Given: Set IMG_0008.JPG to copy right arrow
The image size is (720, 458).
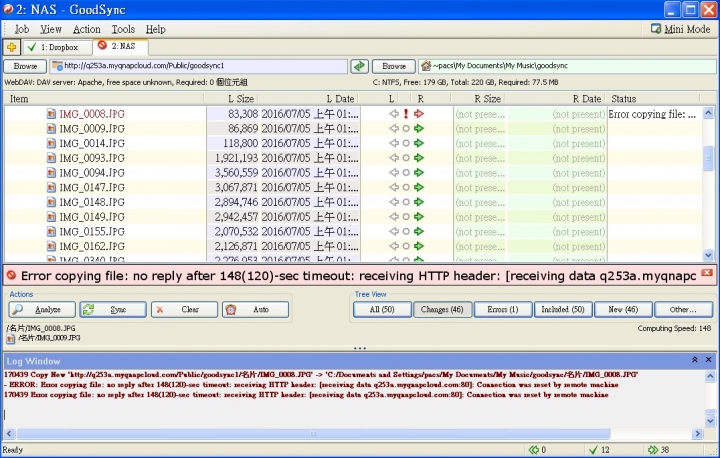Looking at the screenshot, I should (x=418, y=113).
